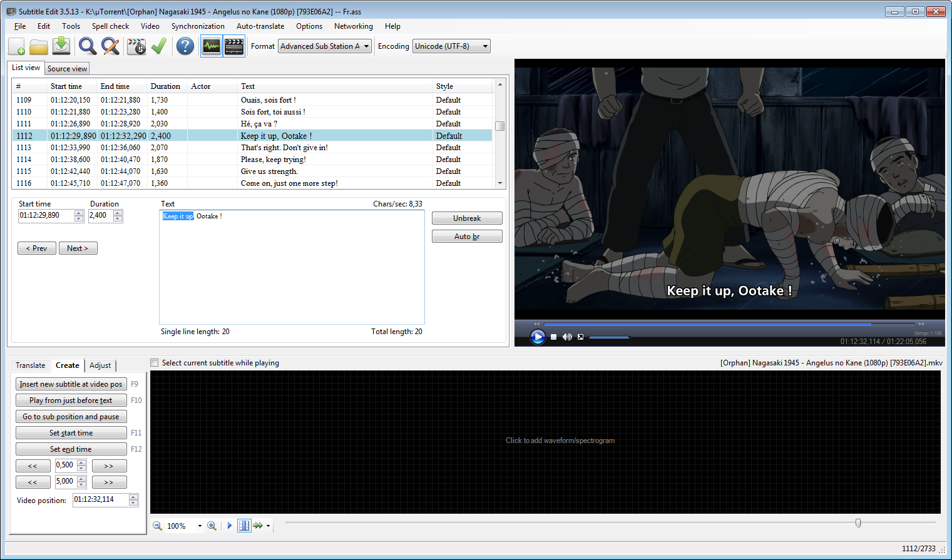Toggle the waveform display toolbar icon
This screenshot has width=952, height=560.
click(x=212, y=46)
